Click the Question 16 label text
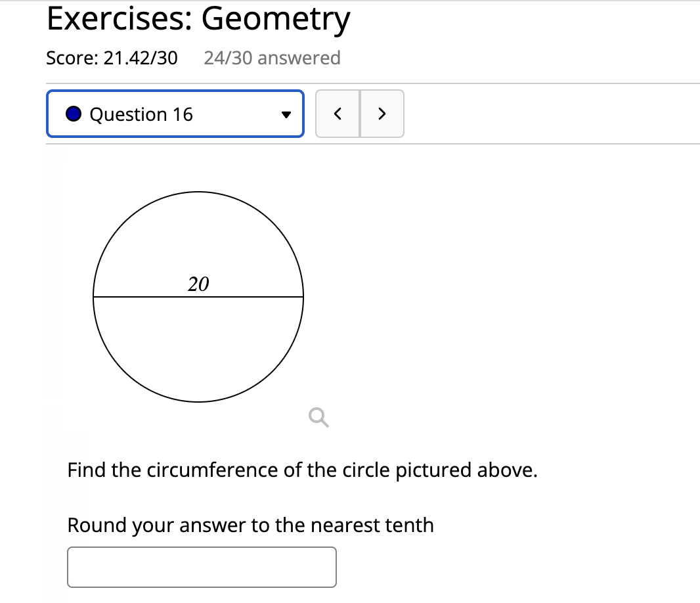 [x=141, y=114]
